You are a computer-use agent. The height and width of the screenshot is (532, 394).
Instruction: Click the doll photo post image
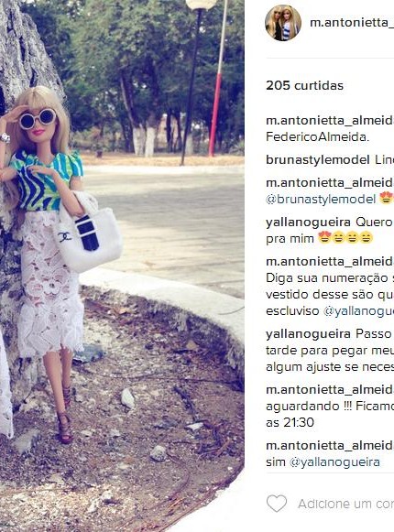(x=122, y=266)
